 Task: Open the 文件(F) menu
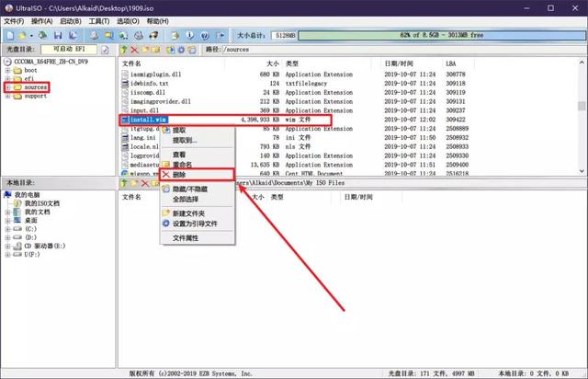(x=14, y=21)
